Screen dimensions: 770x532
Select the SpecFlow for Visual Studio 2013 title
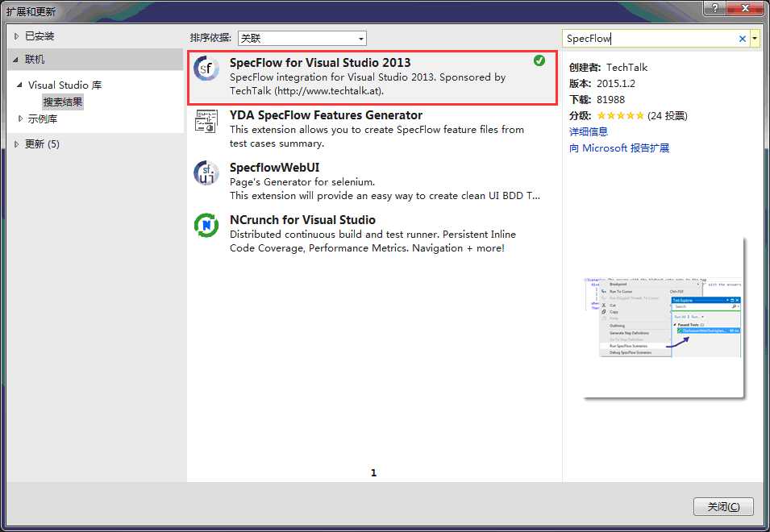coord(320,63)
